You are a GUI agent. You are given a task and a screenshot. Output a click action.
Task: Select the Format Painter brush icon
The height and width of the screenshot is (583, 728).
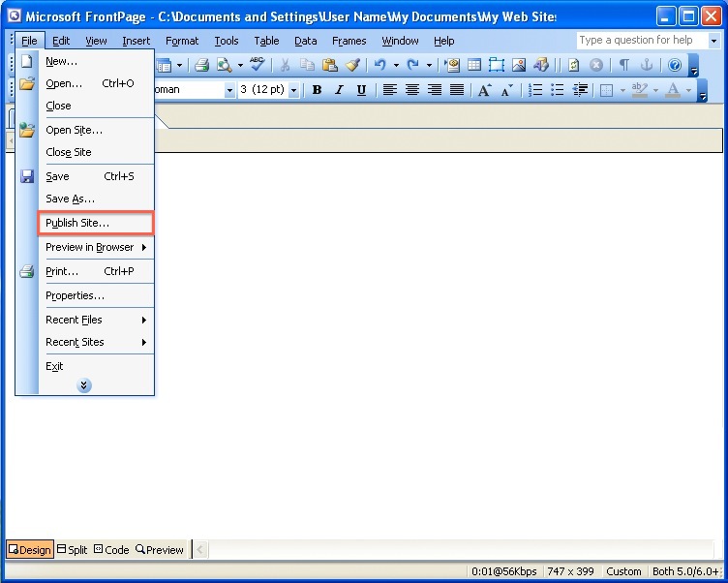(352, 65)
